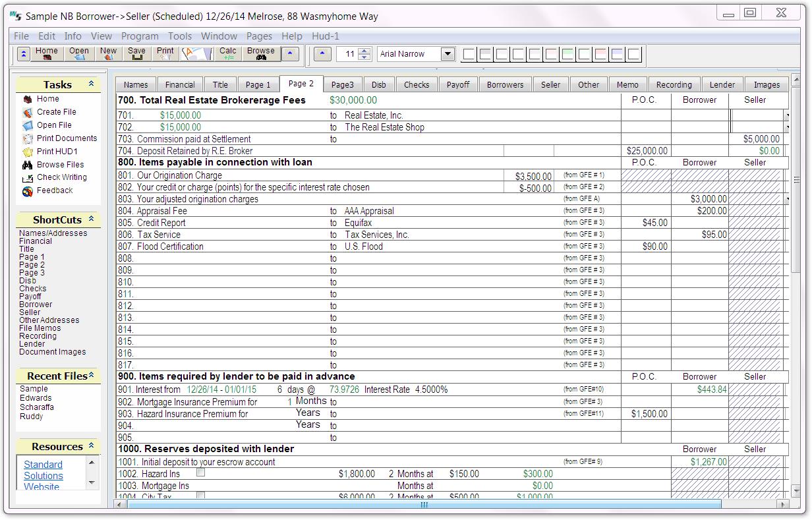The width and height of the screenshot is (812, 520).
Task: Open the Pages menu
Action: [259, 36]
